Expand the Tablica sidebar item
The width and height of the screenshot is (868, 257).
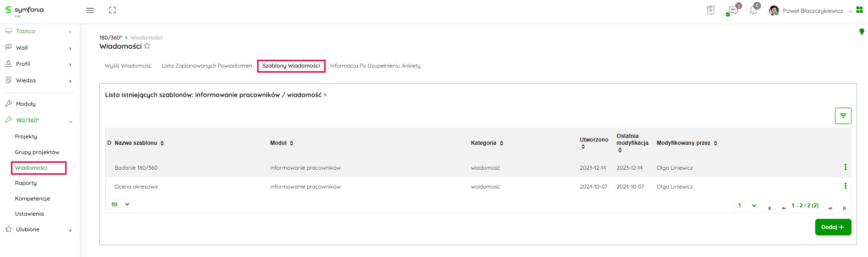(70, 32)
